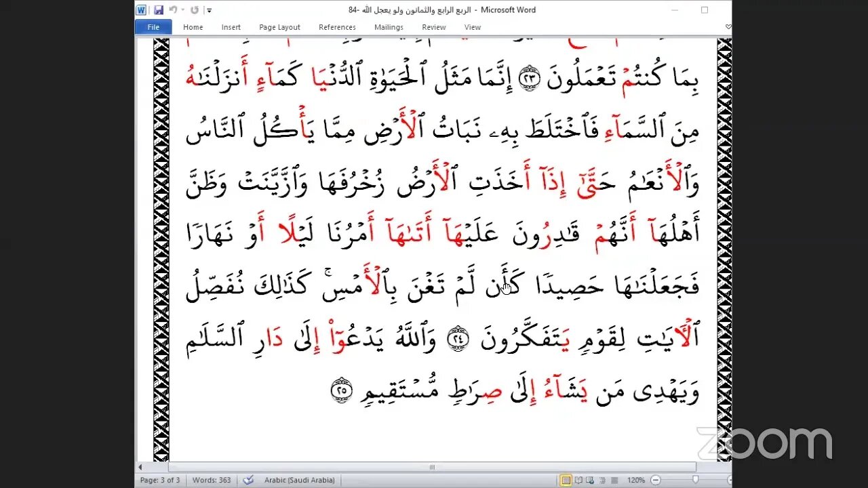Image resolution: width=868 pixels, height=488 pixels.
Task: Open the undo history dropdown arrow
Action: [183, 10]
